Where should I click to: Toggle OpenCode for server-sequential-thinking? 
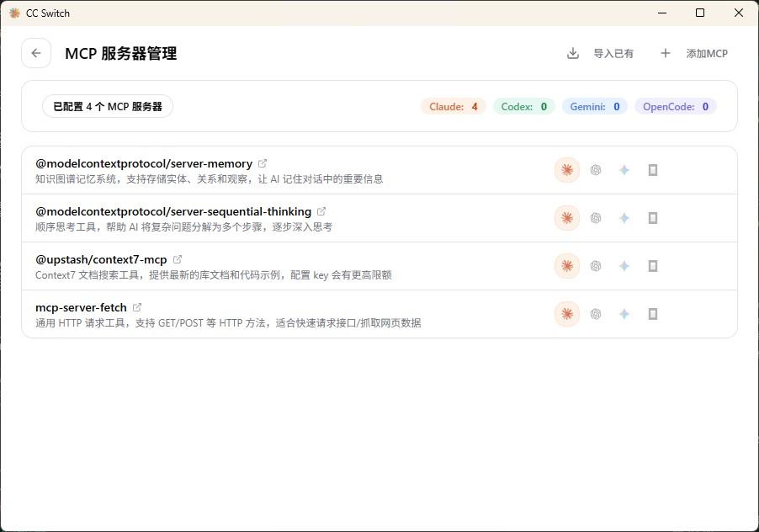click(653, 218)
